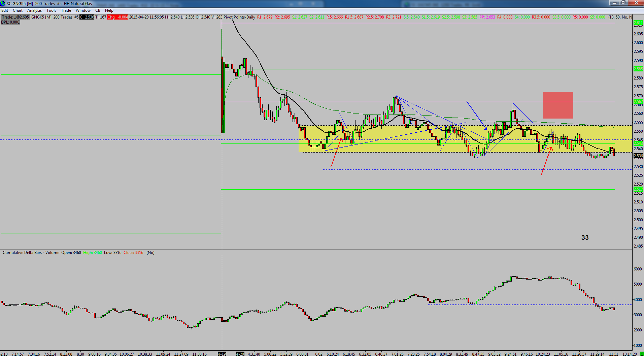Click the Sierra Chart globe icon in title bar

click(x=3, y=3)
